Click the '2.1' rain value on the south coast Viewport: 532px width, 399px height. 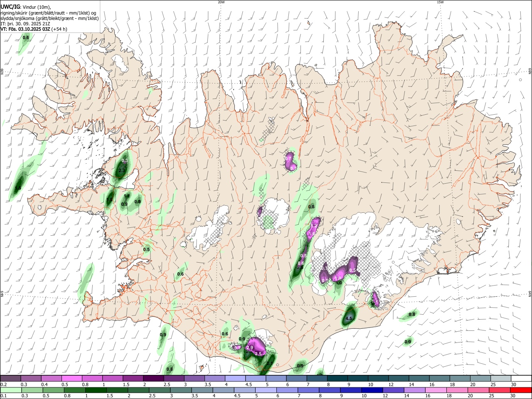pyautogui.click(x=269, y=364)
